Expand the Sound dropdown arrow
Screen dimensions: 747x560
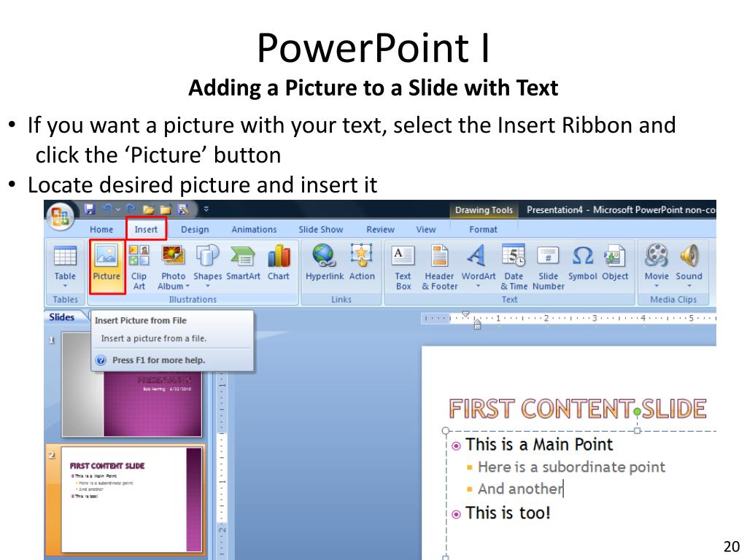(689, 286)
